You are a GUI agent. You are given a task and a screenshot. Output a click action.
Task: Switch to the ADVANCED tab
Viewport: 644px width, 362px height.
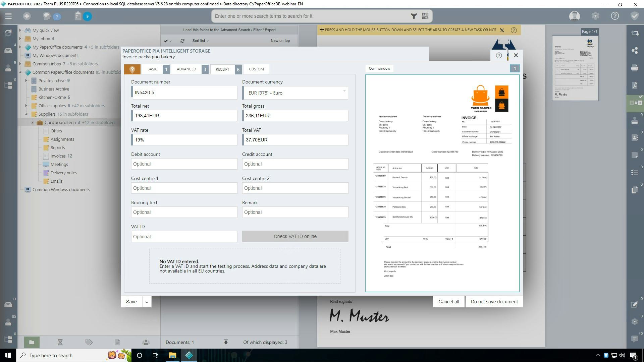point(186,69)
